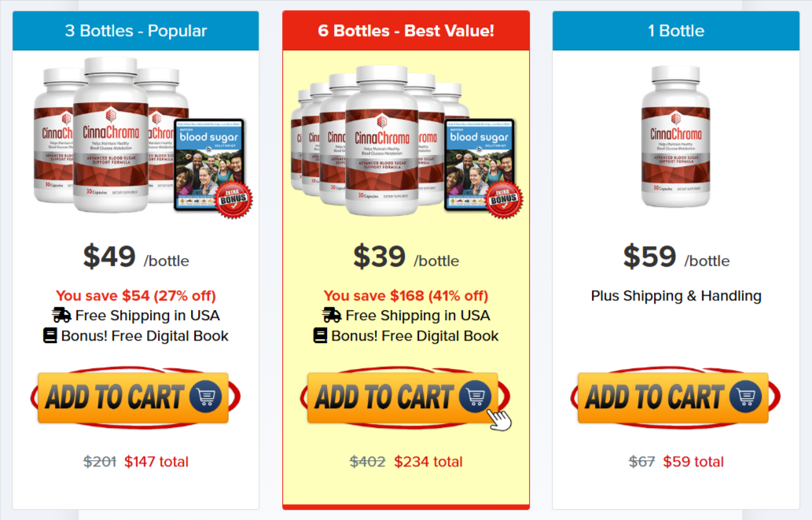Click the truck icon in 6 Bottles card
This screenshot has width=812, height=520.
(x=332, y=315)
